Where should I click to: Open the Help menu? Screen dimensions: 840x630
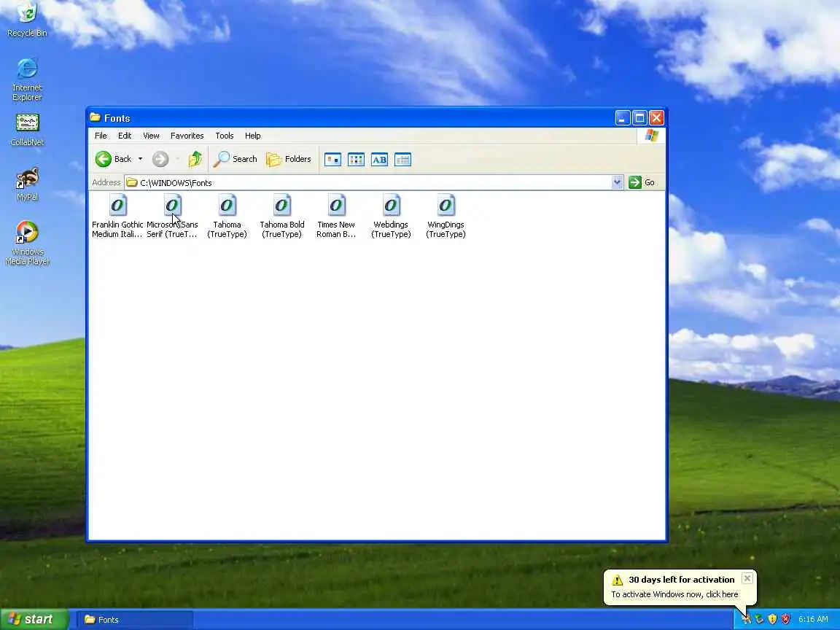click(253, 136)
